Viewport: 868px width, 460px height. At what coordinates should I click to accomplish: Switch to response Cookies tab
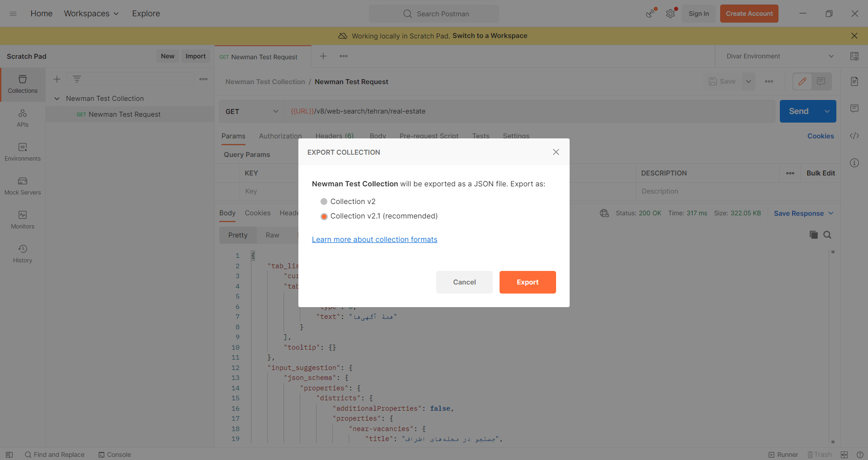coord(258,213)
